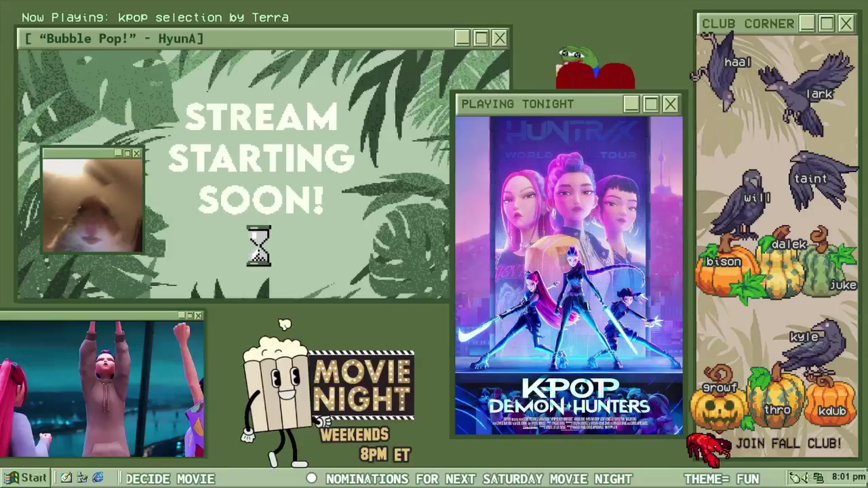Close the movie clip window

coord(198,315)
